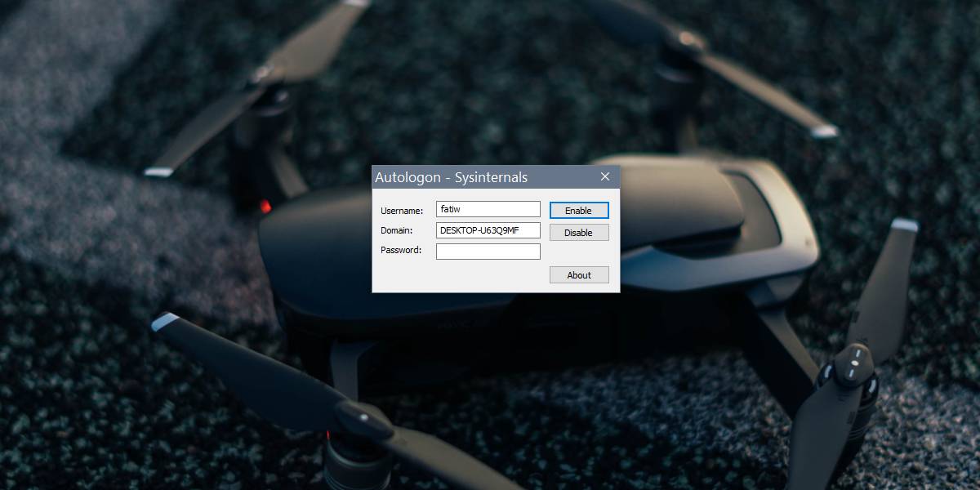Viewport: 980px width, 490px height.
Task: Select the Domain input field
Action: pos(488,230)
